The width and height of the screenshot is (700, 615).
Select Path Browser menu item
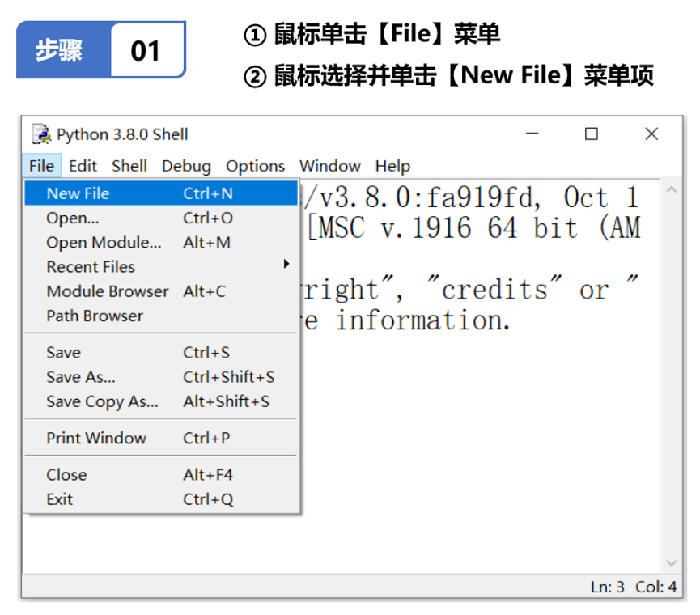(161, 316)
